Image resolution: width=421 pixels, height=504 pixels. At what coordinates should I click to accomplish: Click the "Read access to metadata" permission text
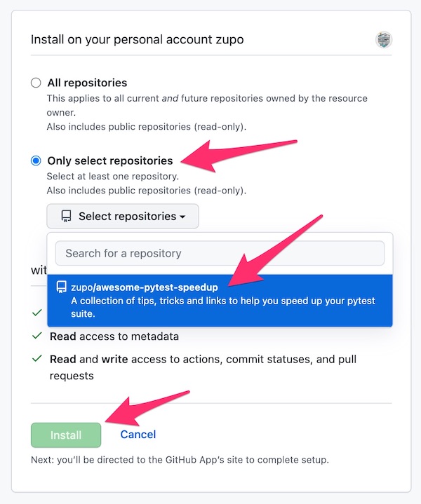(114, 336)
